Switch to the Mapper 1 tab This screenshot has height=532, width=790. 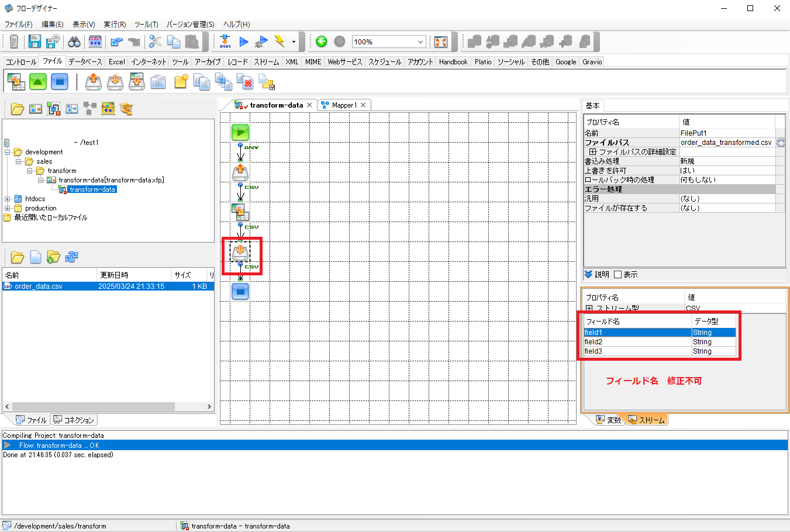(344, 105)
